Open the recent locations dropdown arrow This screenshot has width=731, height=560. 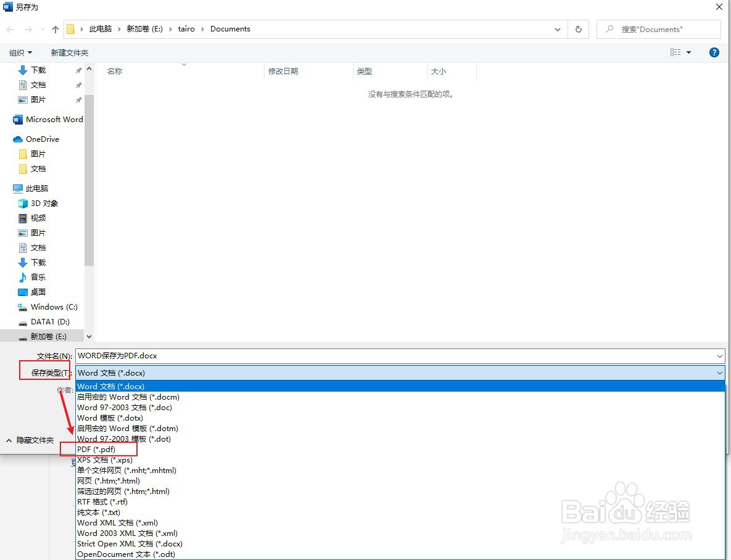pyautogui.click(x=43, y=30)
